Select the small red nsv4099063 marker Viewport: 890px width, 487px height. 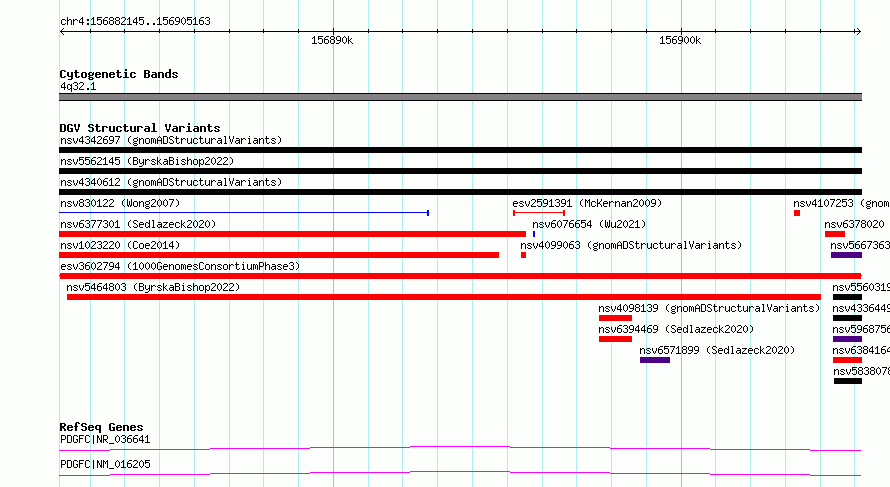click(x=523, y=255)
